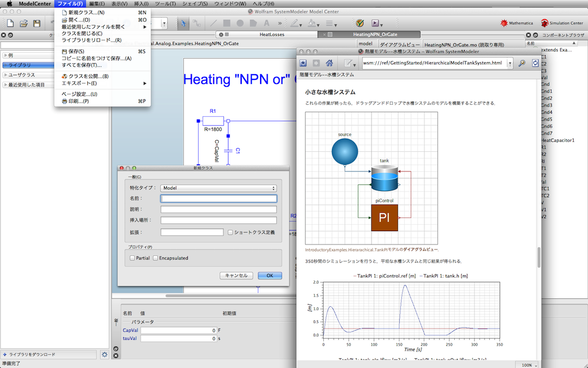The image size is (588, 368).
Task: Select the connection line tool
Action: coord(196,23)
